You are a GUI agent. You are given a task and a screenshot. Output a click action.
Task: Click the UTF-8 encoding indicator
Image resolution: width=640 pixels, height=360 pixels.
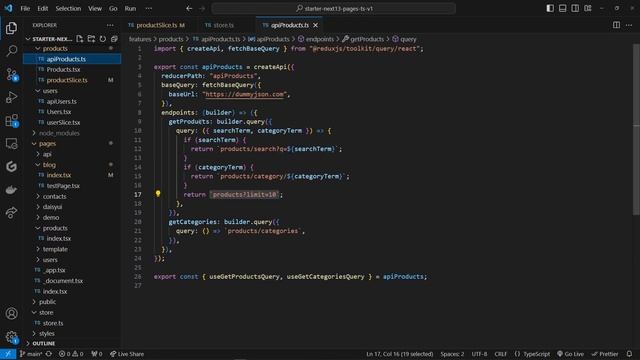click(479, 354)
